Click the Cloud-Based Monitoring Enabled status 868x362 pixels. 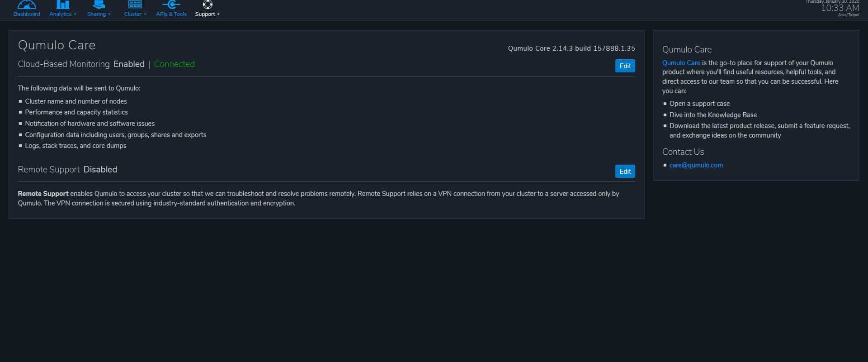tap(129, 64)
